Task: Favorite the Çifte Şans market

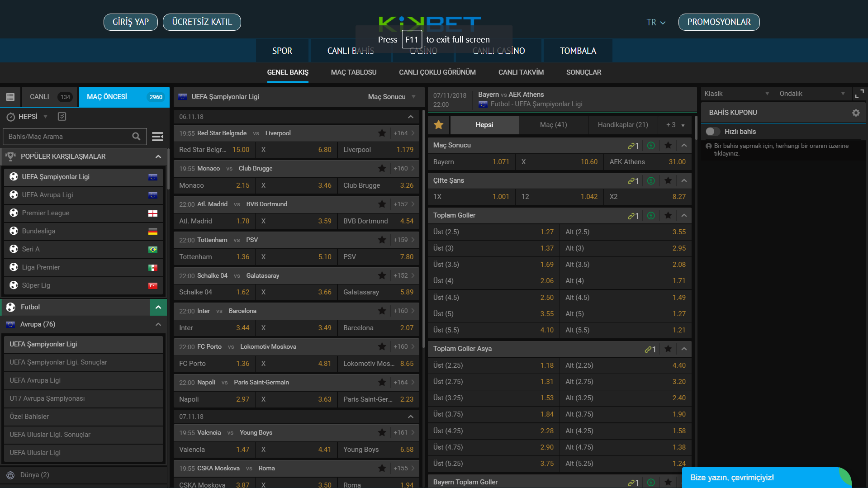Action: point(668,180)
